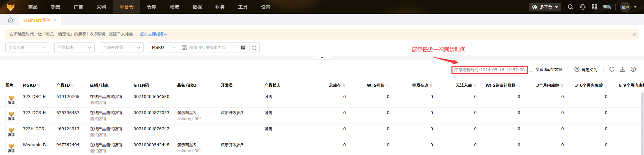Open 全部店铺 store dropdown
Viewport: 644px width, 155px height.
tap(27, 48)
